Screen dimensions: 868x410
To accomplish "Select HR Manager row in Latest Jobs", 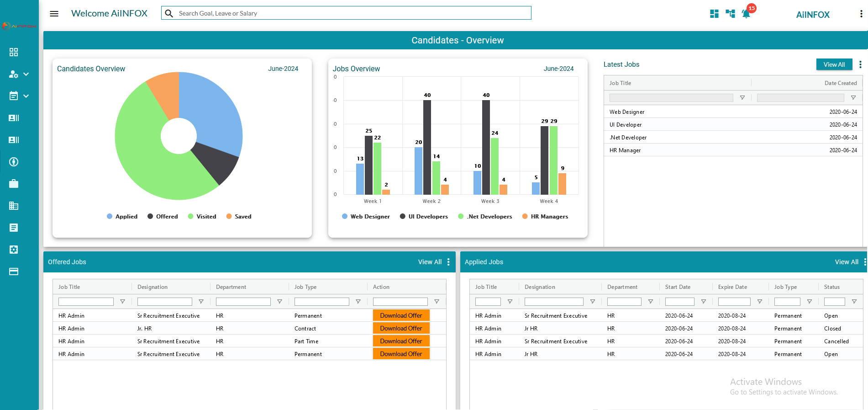I will pyautogui.click(x=733, y=150).
